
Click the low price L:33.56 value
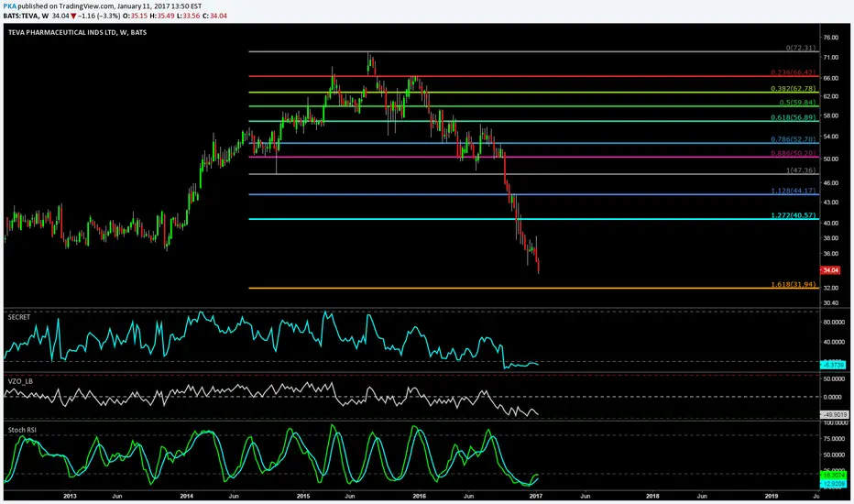tap(188, 16)
